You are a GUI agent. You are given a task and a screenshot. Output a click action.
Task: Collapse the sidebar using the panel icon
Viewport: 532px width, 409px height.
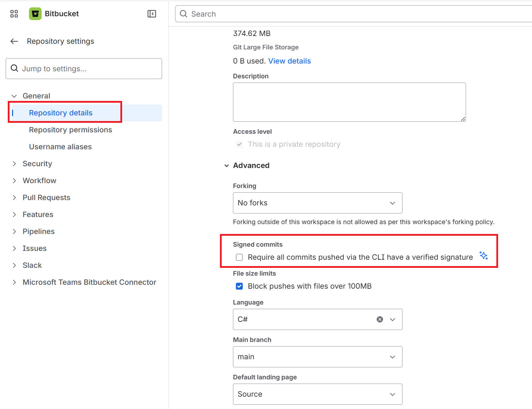pyautogui.click(x=151, y=14)
